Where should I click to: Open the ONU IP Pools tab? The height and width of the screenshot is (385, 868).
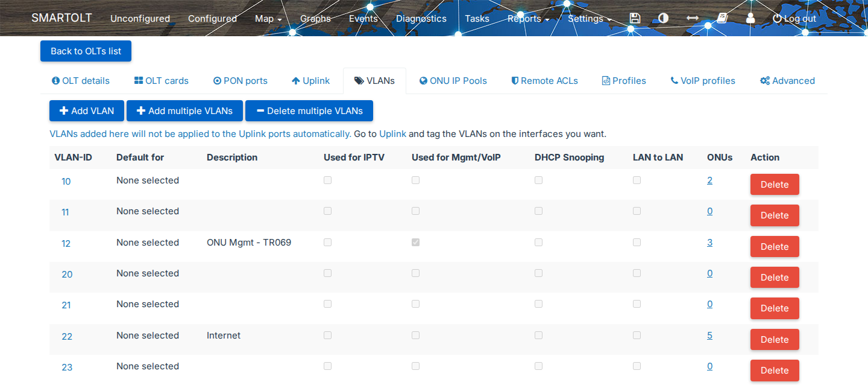click(x=453, y=81)
